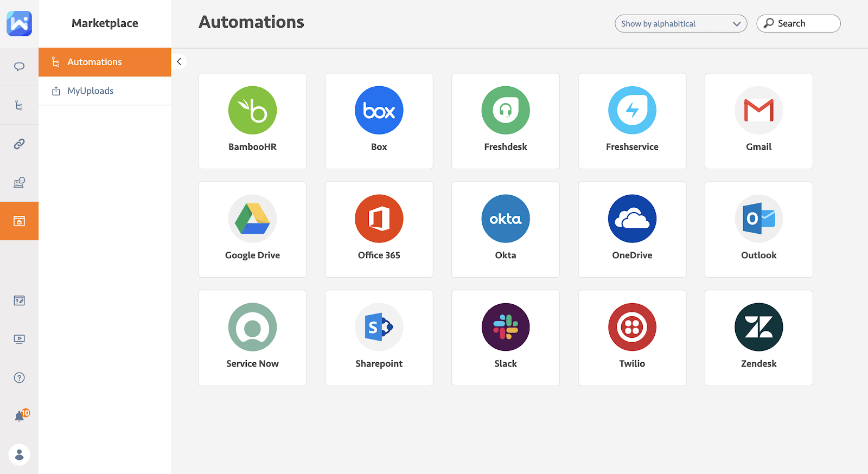Image resolution: width=868 pixels, height=474 pixels.
Task: Open the Freshdesk automation icon
Action: [506, 110]
